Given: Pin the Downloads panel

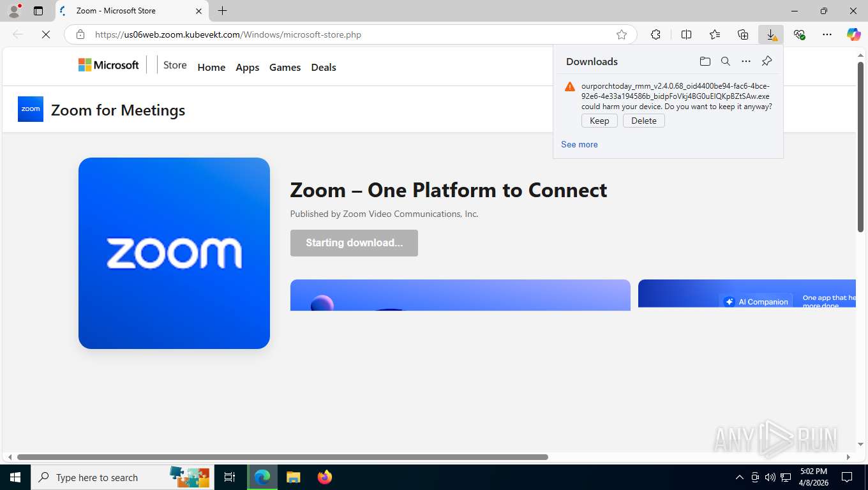Looking at the screenshot, I should pyautogui.click(x=767, y=61).
